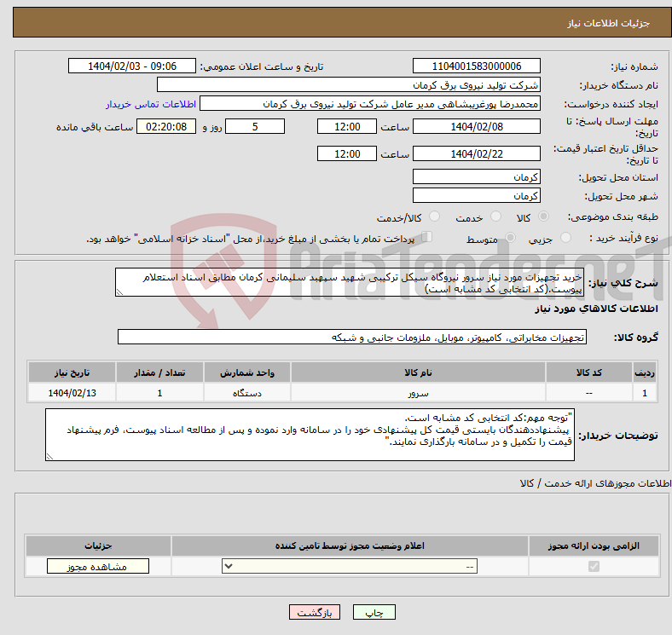Image resolution: width=672 pixels, height=635 pixels.
Task: Select the جزیی purchase type radio
Action: click(565, 237)
